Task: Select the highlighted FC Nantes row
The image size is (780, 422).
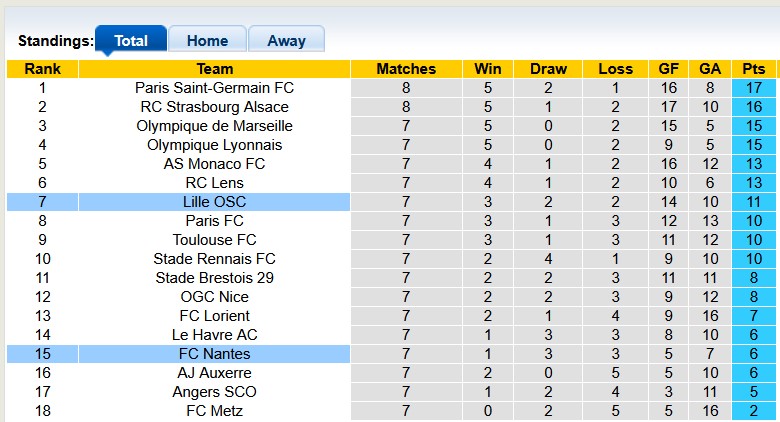Action: [x=215, y=354]
